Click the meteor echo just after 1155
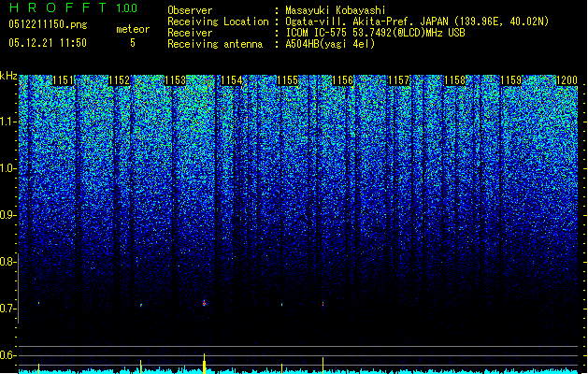 click(323, 304)
